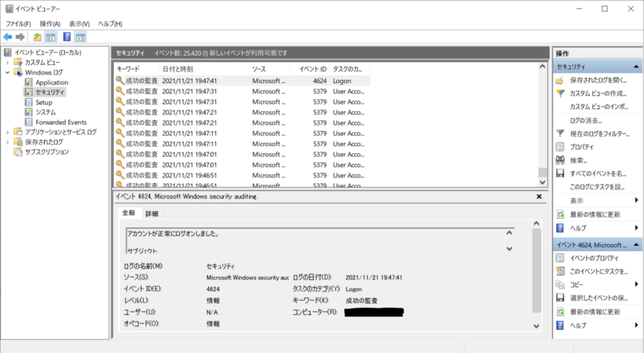Open the ヘルプ submenu arrow under セキュリティ

pyautogui.click(x=636, y=228)
